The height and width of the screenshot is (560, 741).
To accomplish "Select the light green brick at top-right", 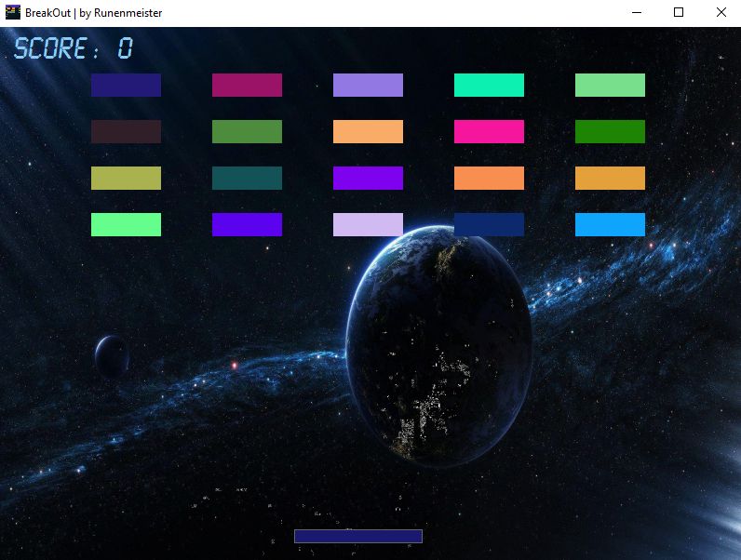I will 610,86.
